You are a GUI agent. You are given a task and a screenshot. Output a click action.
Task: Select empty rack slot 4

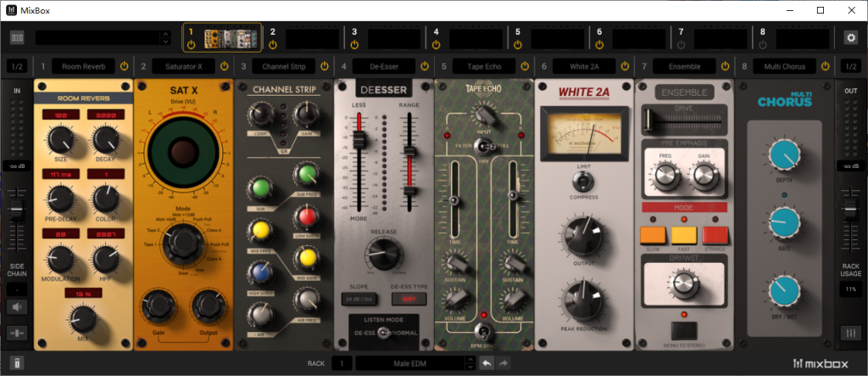click(476, 39)
